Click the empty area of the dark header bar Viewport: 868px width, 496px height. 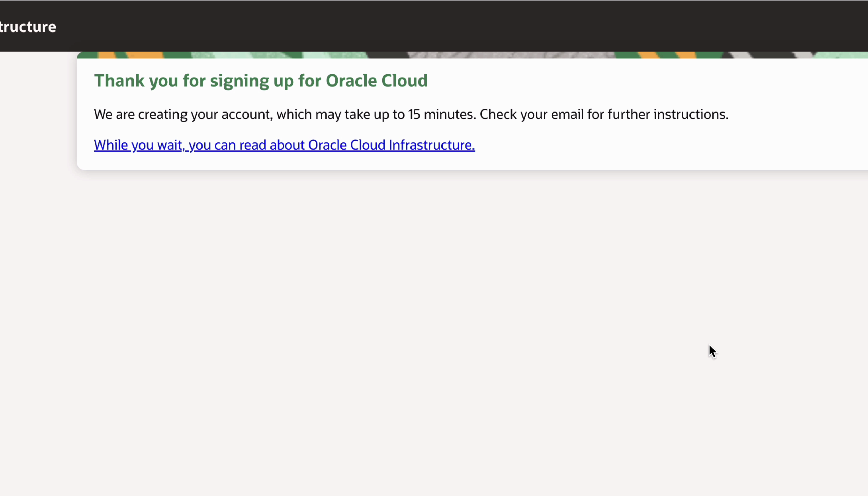click(443, 26)
